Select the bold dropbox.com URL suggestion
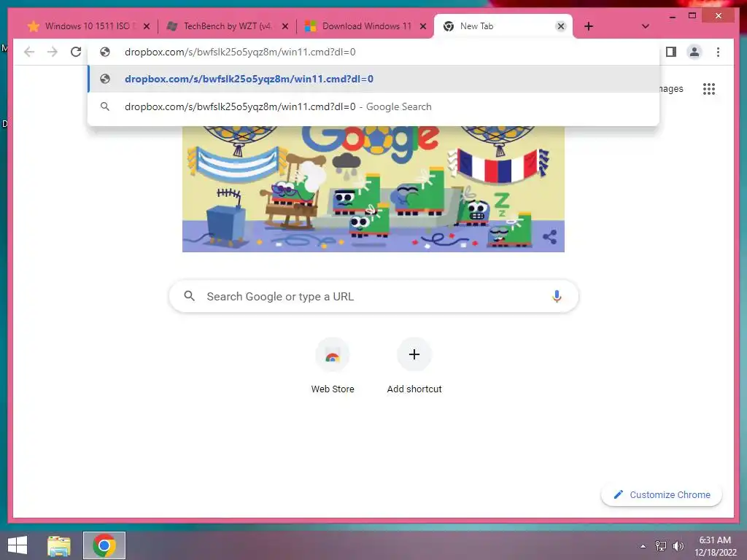This screenshot has width=747, height=560. coord(374,79)
